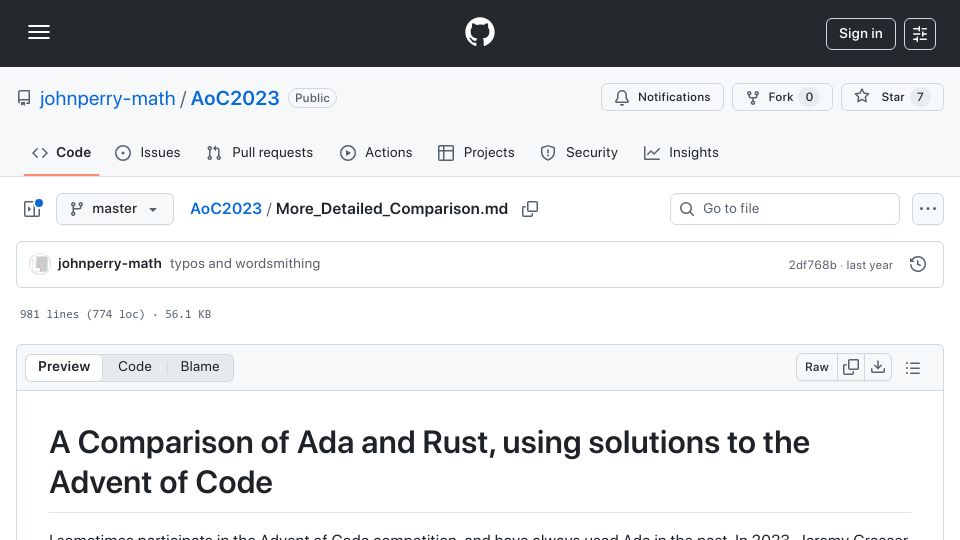The height and width of the screenshot is (540, 960).
Task: Open the Security tab
Action: click(x=579, y=152)
